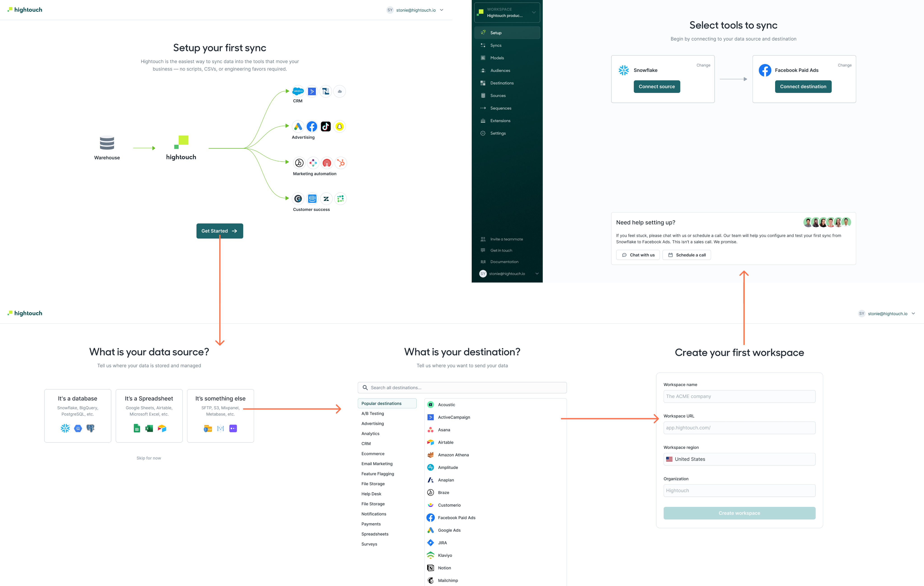Focus the Search all destinations field
This screenshot has height=586, width=924.
point(462,388)
